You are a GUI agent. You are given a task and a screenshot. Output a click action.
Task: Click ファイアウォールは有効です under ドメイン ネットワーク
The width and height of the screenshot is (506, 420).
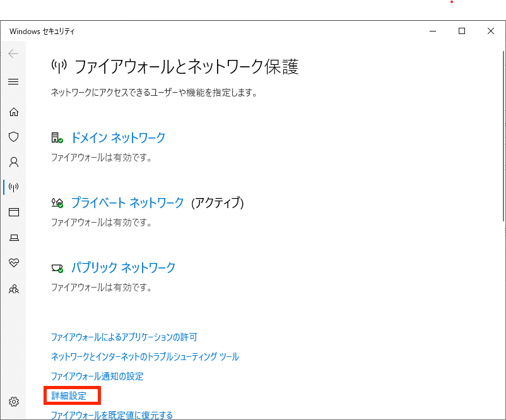(x=102, y=158)
